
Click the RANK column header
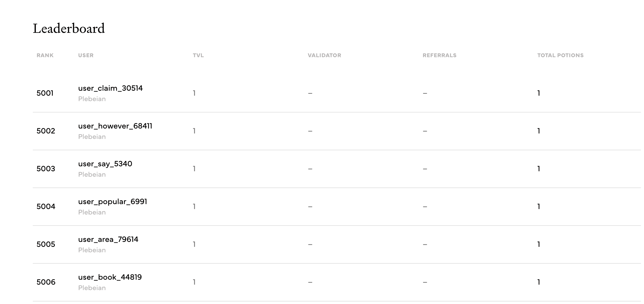45,55
